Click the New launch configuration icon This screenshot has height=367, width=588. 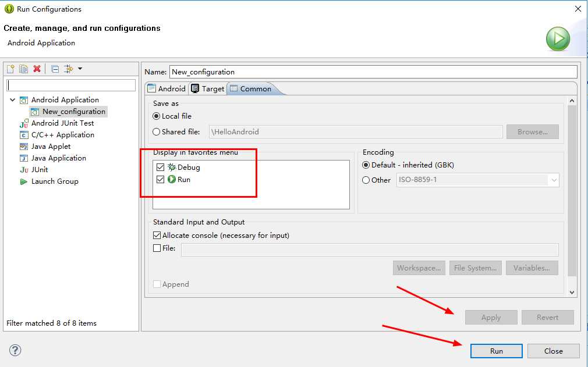(10, 69)
